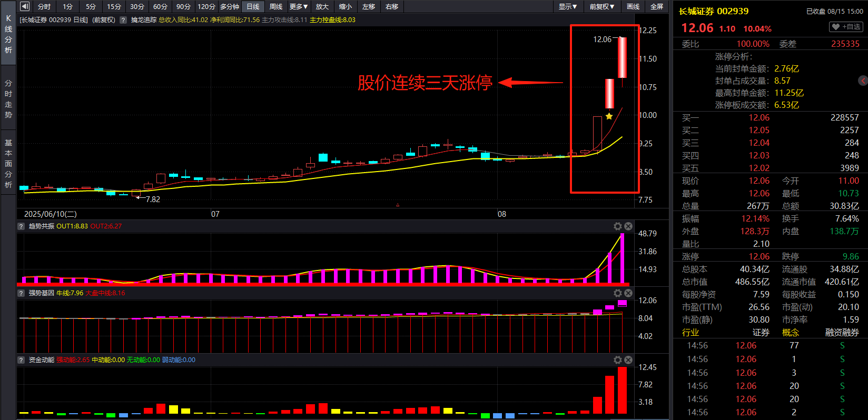Open K线分析 sidebar tab
This screenshot has height=420, width=868.
pos(8,34)
